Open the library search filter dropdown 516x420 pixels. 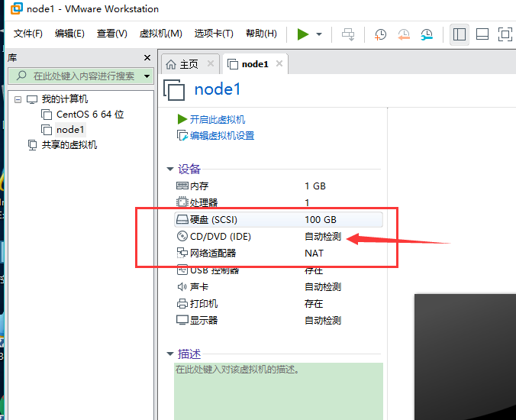[147, 76]
